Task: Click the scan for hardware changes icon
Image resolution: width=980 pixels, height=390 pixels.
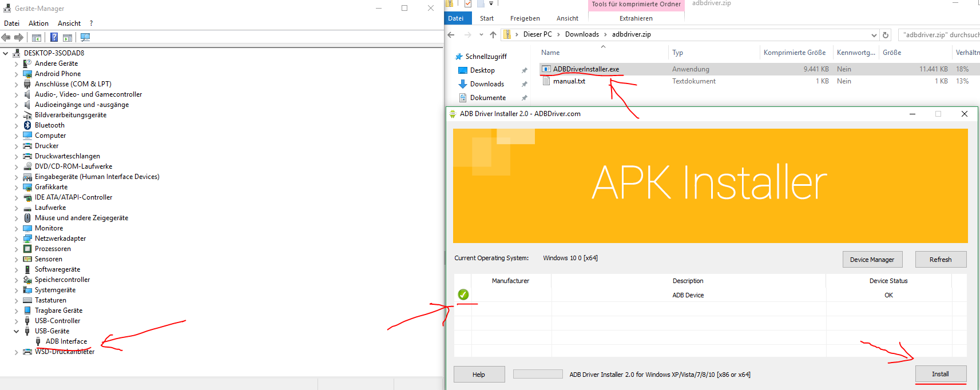Action: click(x=85, y=38)
